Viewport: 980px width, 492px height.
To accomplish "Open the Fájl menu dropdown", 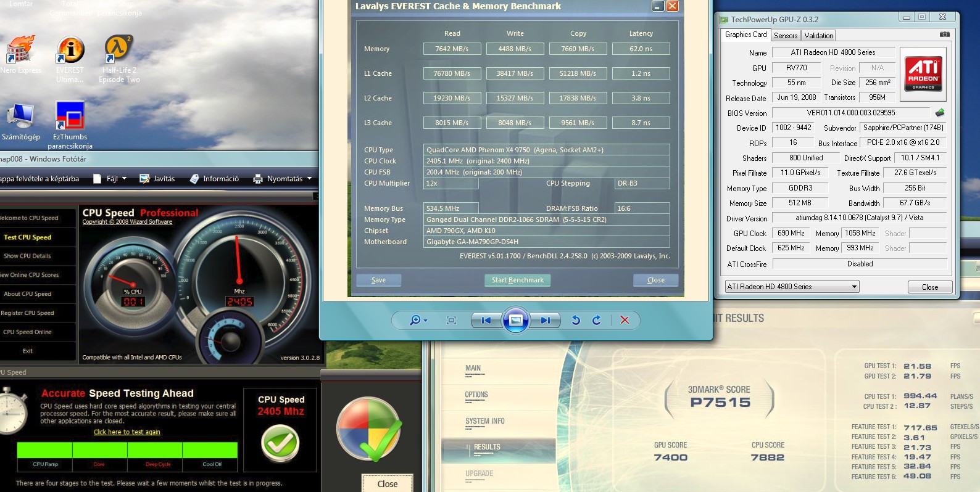I will [x=110, y=179].
